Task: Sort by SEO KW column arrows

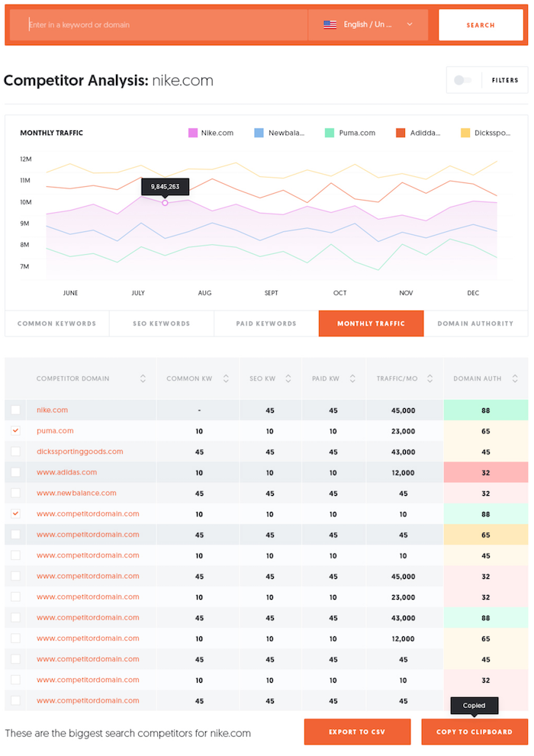Action: pyautogui.click(x=288, y=378)
